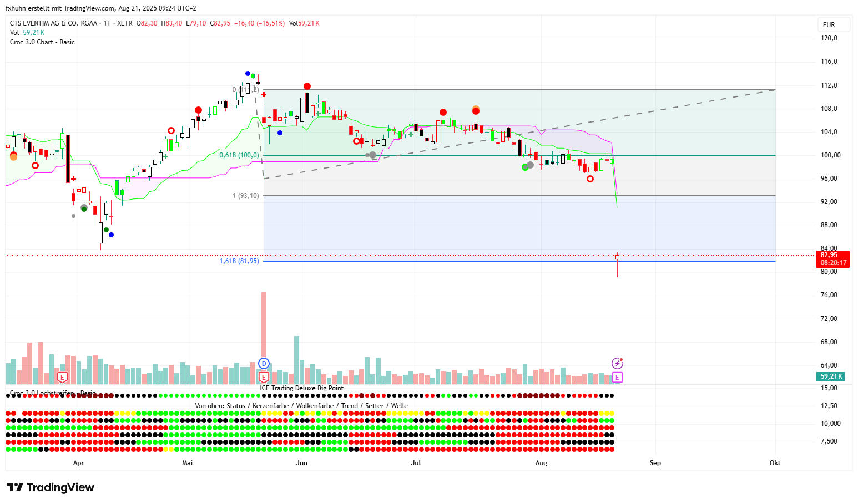Click the red dot signal on the 112 resistance line
This screenshot has width=858, height=504.
307,86
